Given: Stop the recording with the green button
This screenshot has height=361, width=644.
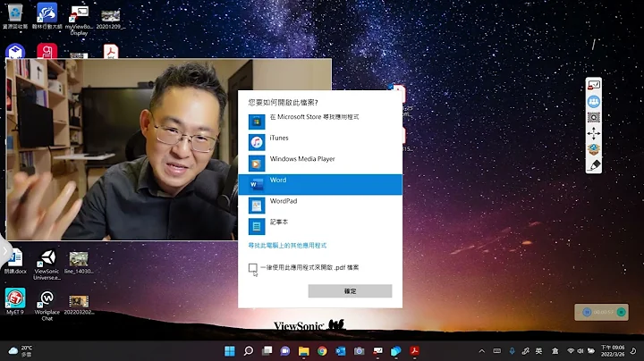Looking at the screenshot, I should (622, 312).
